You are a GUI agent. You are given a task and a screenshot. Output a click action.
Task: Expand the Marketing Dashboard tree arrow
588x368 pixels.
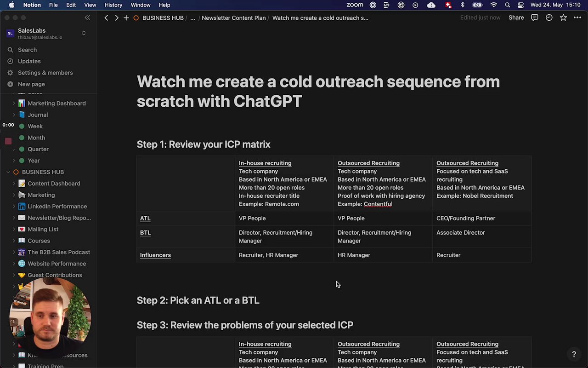[14, 103]
